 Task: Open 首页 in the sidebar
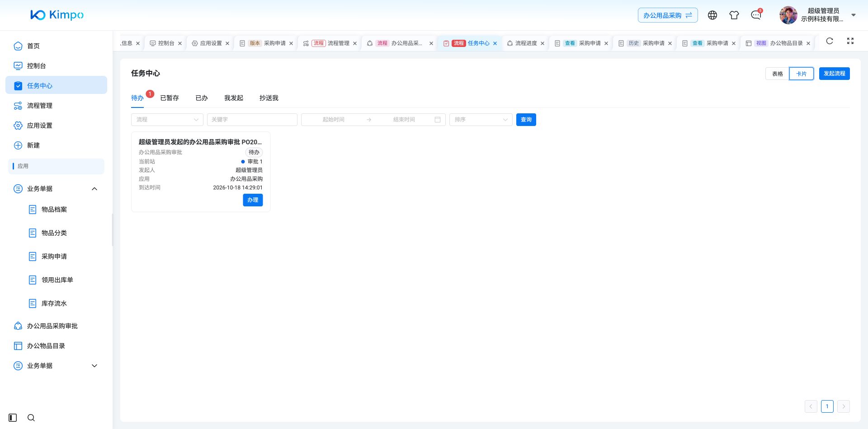click(56, 46)
